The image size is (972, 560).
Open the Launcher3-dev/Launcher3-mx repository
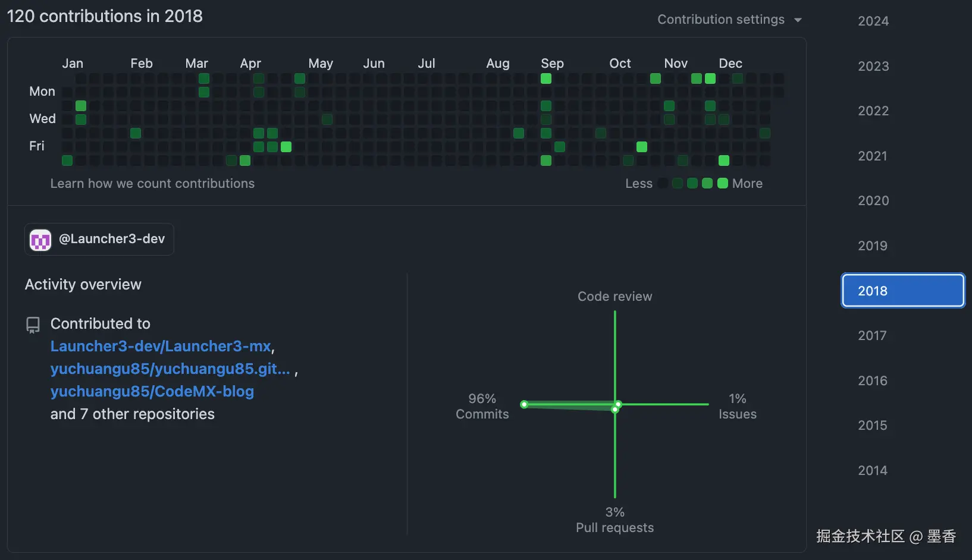click(x=161, y=346)
